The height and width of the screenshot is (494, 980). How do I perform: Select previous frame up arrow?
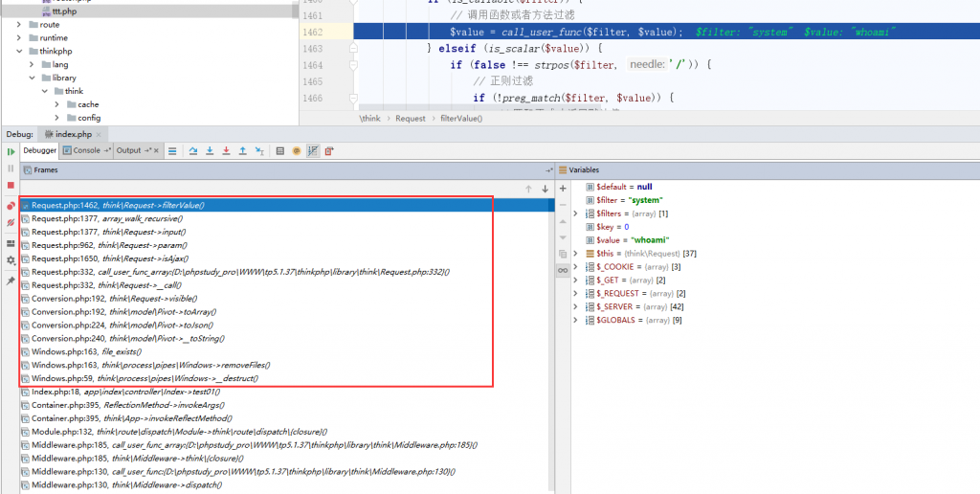click(528, 189)
